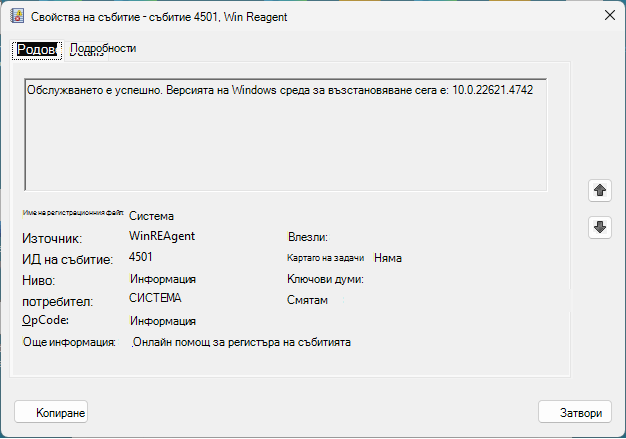Click the Система log name value
Screen dimensions: 626x439
(151, 216)
